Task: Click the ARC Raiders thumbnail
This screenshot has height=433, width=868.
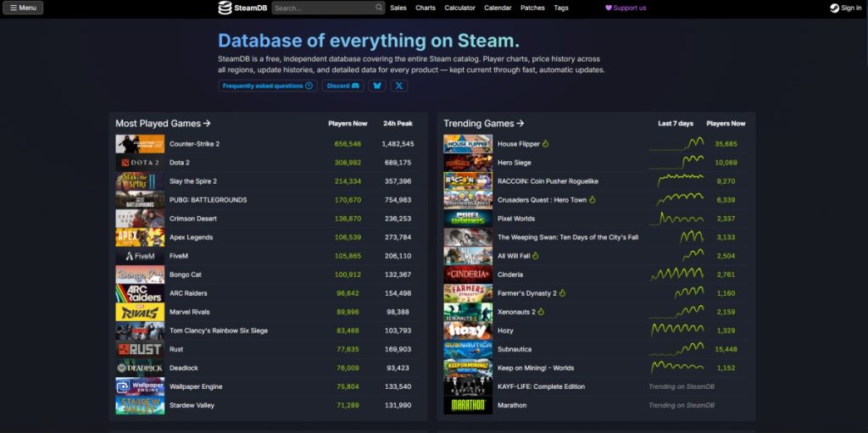Action: (x=140, y=293)
